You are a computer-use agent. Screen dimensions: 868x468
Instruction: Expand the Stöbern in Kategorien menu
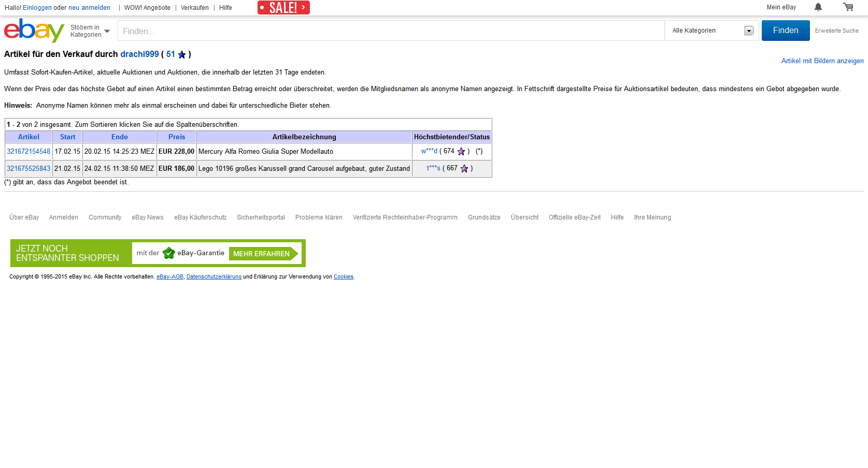coord(90,31)
